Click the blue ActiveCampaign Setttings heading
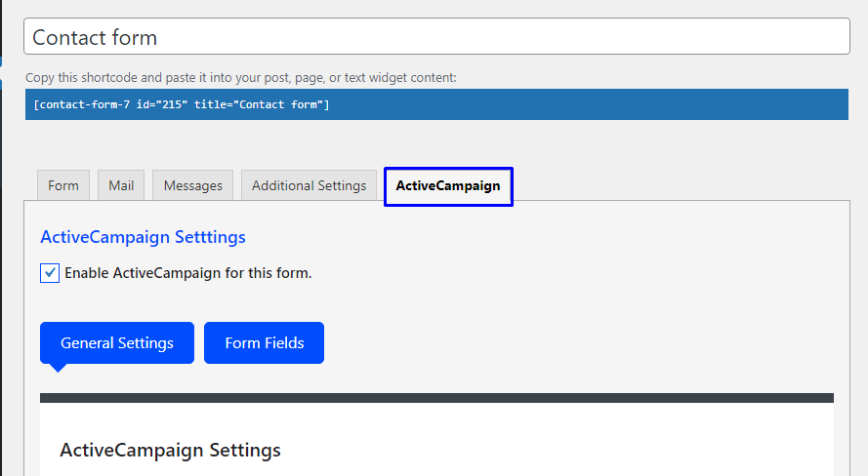 143,237
